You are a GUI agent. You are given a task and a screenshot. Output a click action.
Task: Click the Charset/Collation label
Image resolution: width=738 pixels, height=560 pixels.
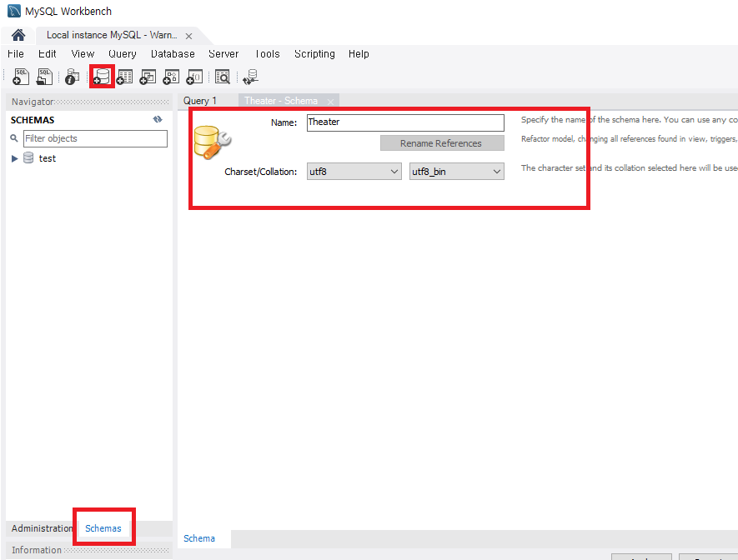coord(261,172)
